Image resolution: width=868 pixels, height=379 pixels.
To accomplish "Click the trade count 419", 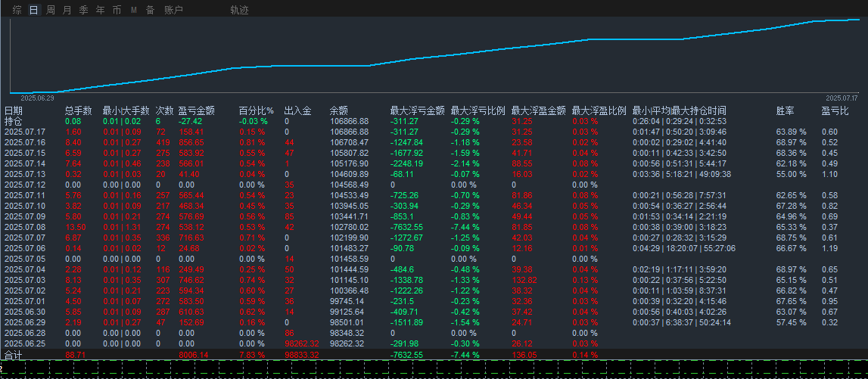I will pos(163,142).
